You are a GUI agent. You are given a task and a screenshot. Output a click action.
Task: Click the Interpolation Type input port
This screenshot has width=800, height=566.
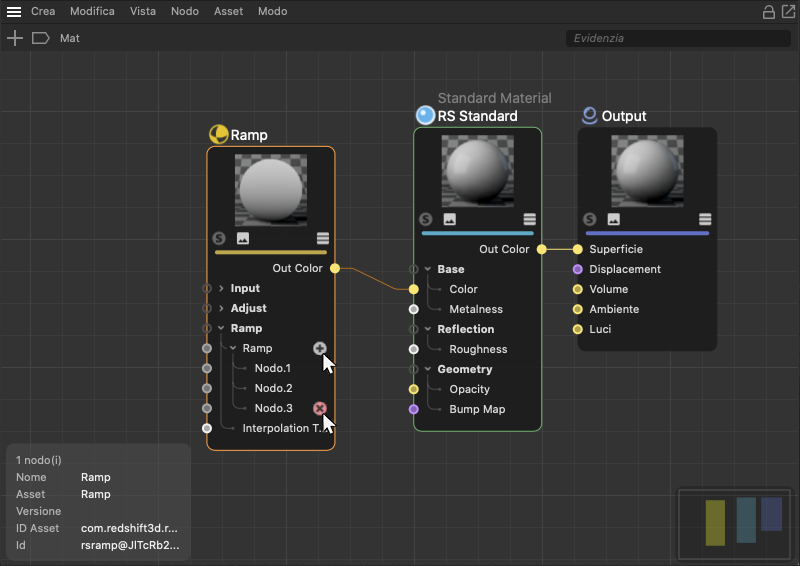coord(207,428)
